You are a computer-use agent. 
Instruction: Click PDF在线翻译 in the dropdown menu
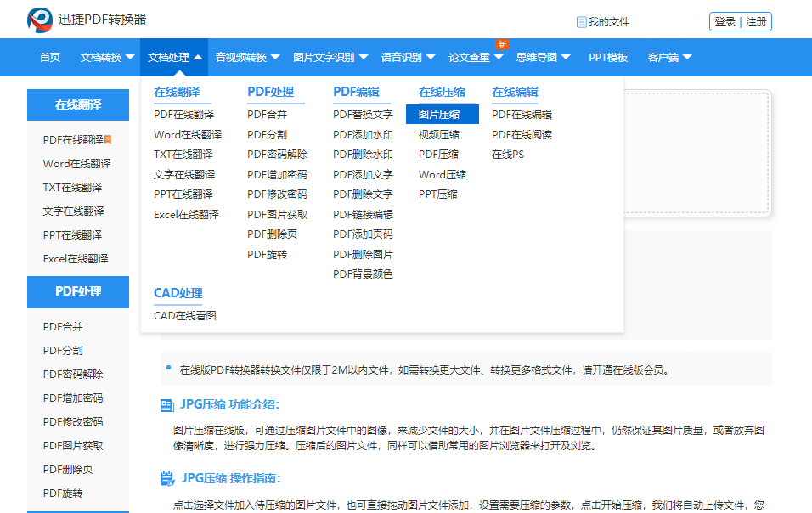pyautogui.click(x=183, y=115)
